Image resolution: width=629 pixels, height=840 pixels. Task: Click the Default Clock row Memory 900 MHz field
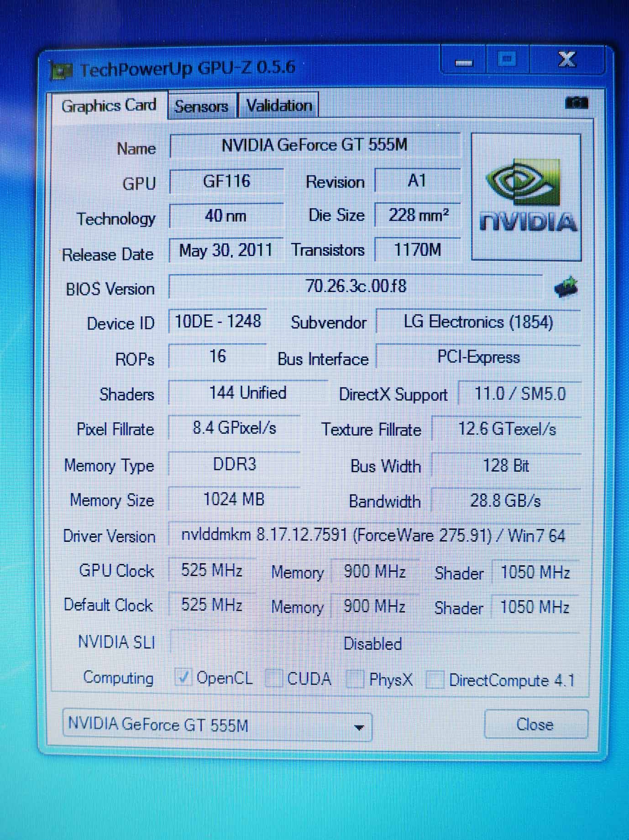(375, 606)
